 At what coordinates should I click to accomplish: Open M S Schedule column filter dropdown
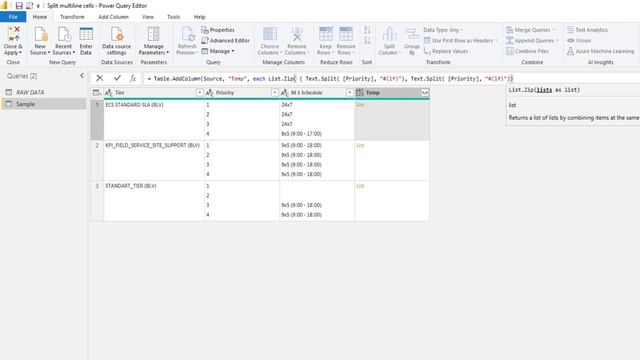coord(349,93)
